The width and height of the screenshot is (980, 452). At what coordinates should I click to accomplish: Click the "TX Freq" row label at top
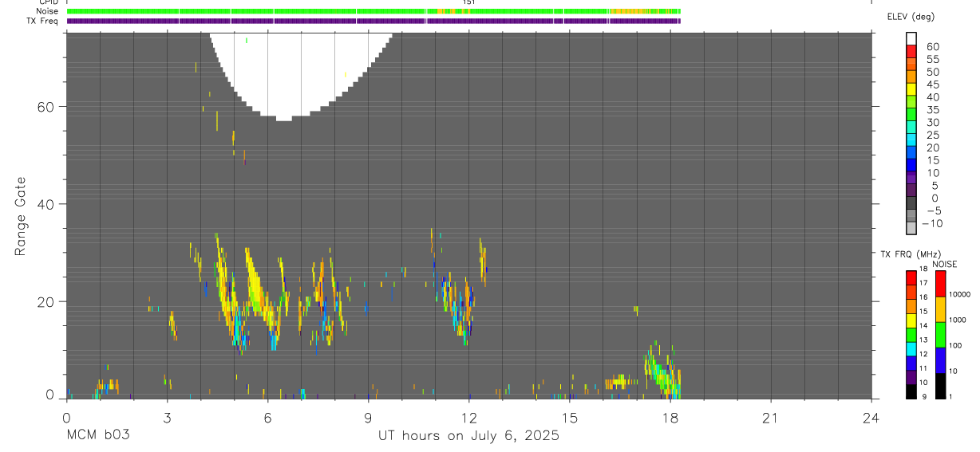pos(43,21)
